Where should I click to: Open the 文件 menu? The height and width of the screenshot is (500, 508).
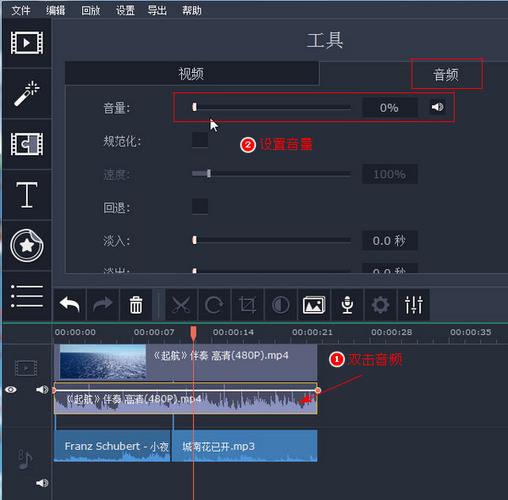(21, 11)
